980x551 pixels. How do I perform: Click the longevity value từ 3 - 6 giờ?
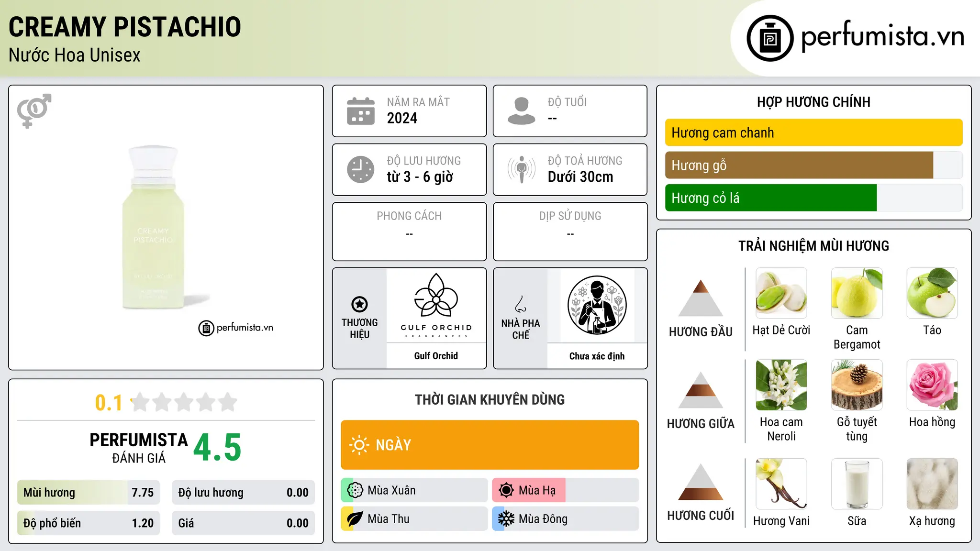(x=420, y=177)
